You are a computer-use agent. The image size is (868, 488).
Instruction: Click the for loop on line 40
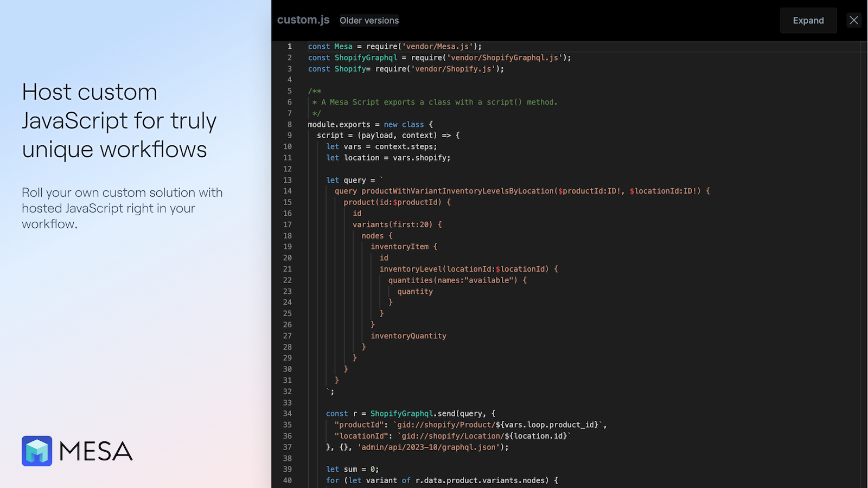(442, 480)
